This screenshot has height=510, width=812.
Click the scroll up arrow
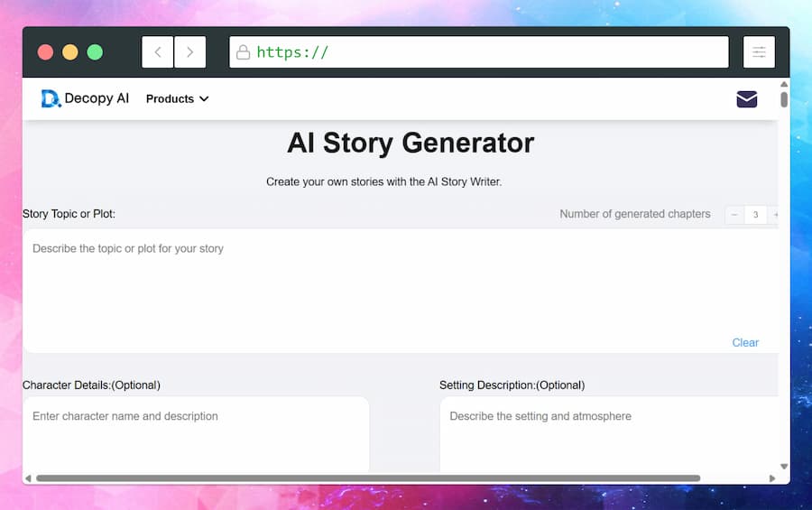coord(784,84)
